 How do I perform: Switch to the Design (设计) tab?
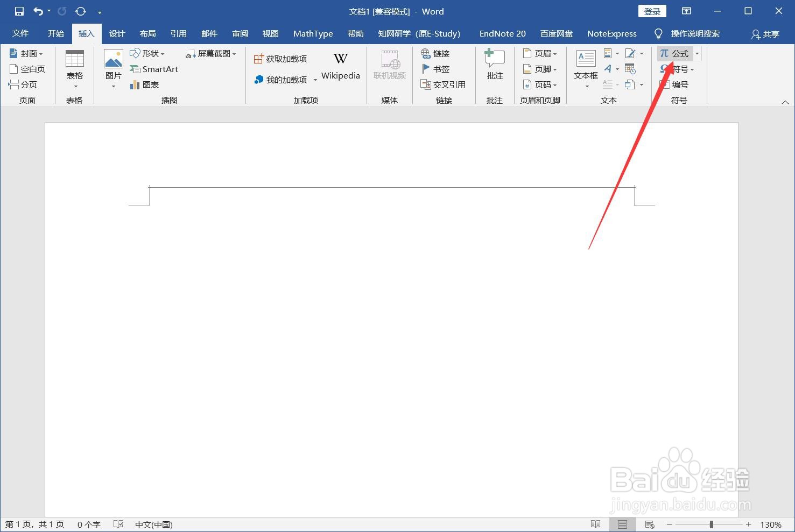point(117,33)
